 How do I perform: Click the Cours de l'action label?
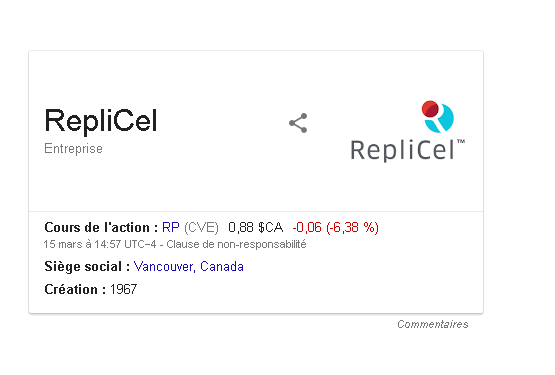coord(101,227)
